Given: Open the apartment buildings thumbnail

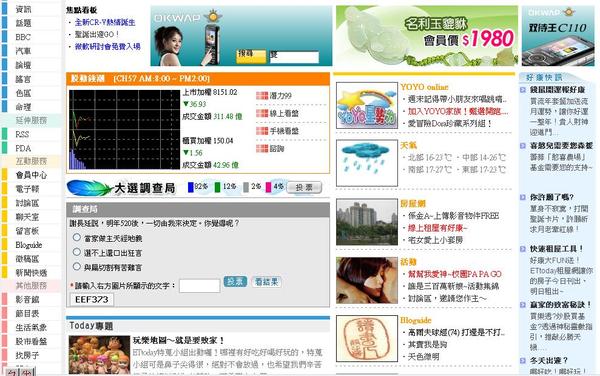Looking at the screenshot, I should (367, 222).
